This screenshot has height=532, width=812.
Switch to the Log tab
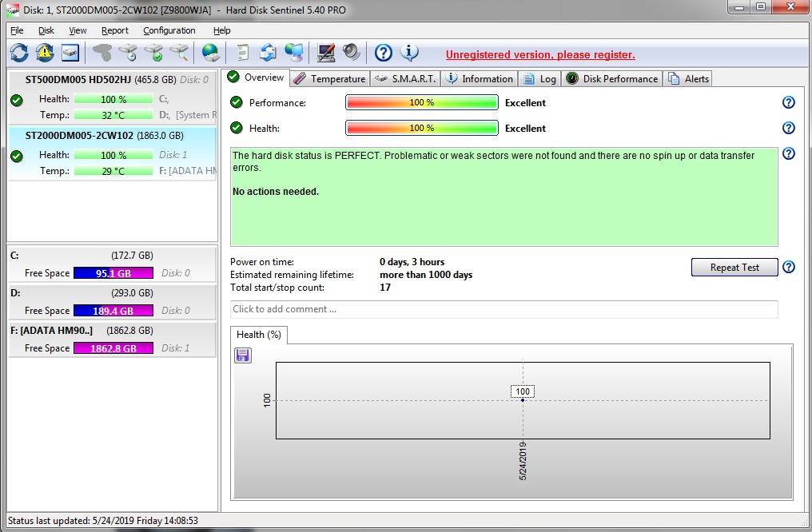[x=540, y=78]
